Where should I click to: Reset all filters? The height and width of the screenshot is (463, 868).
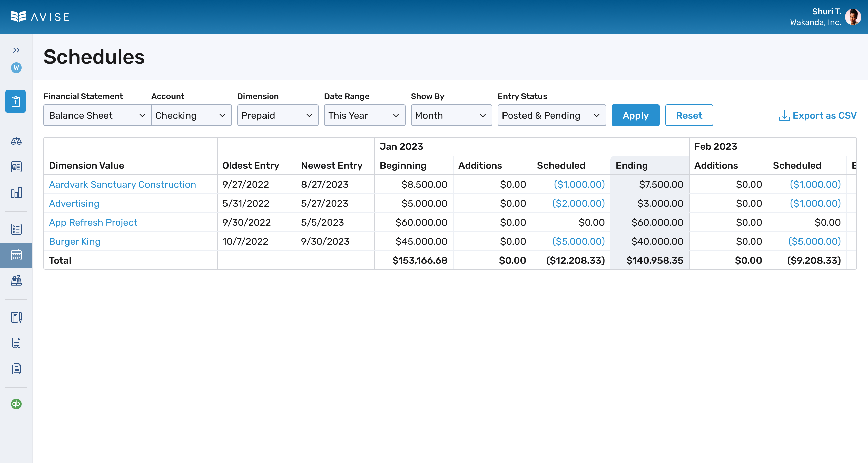pos(689,115)
